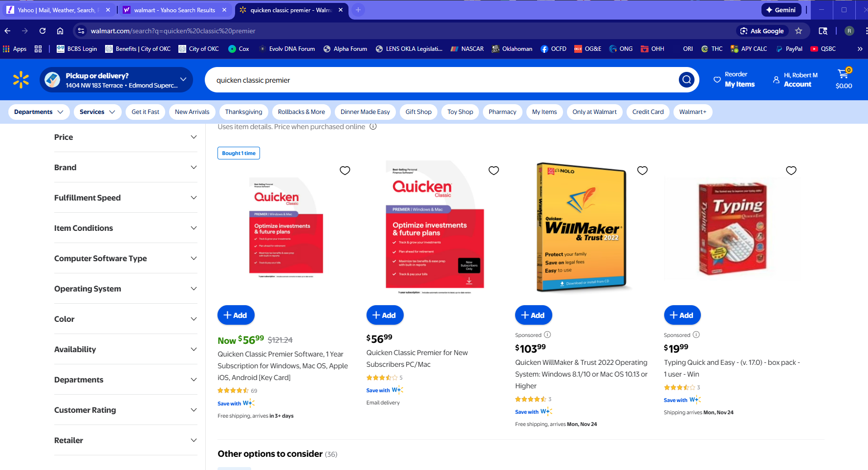Favorite the WillMaker & Trust heart
The height and width of the screenshot is (470, 868).
click(642, 170)
